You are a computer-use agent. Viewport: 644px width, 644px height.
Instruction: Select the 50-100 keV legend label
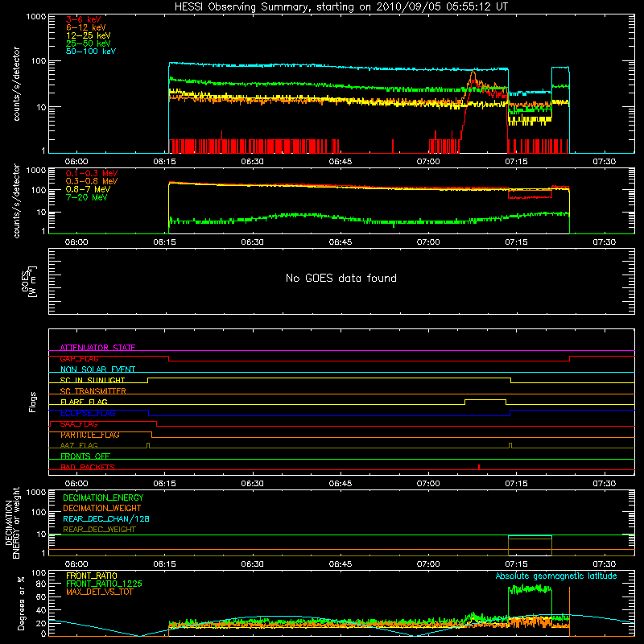[91, 52]
